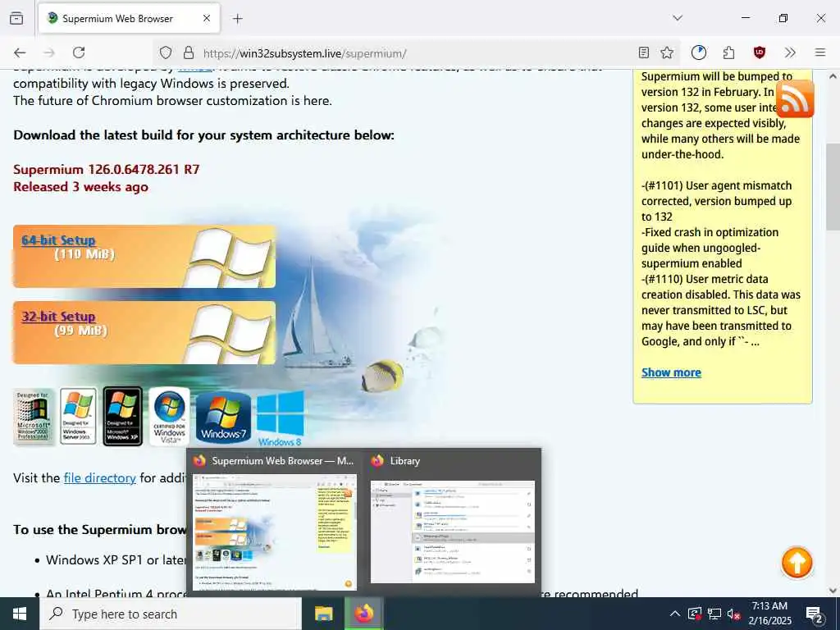The height and width of the screenshot is (630, 840).
Task: Click the Type here to search box
Action: pos(171,614)
